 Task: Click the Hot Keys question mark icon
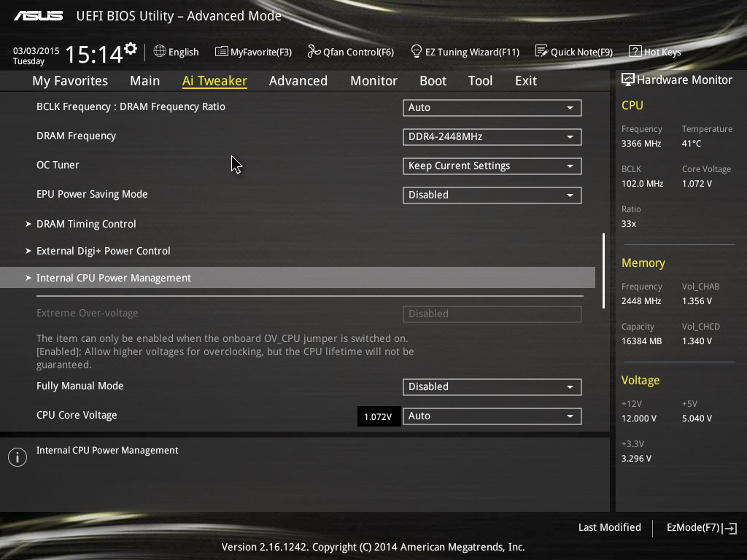[635, 51]
